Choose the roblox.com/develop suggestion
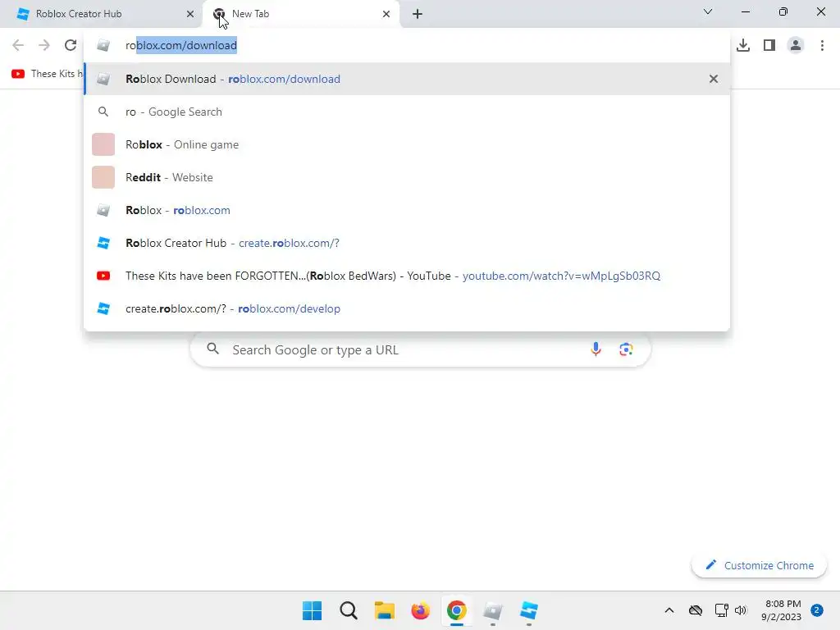This screenshot has height=630, width=840. click(407, 308)
